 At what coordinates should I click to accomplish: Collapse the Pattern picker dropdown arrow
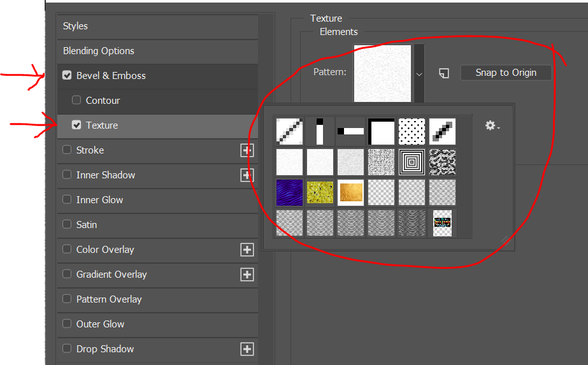[x=419, y=74]
